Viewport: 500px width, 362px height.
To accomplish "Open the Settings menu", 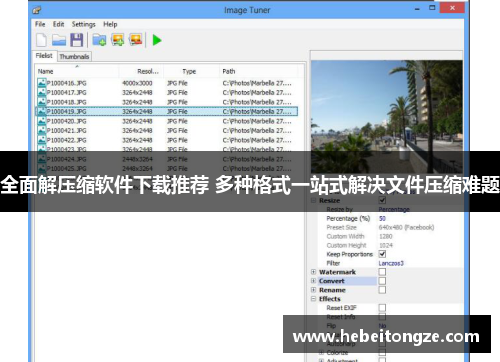I will tap(84, 24).
